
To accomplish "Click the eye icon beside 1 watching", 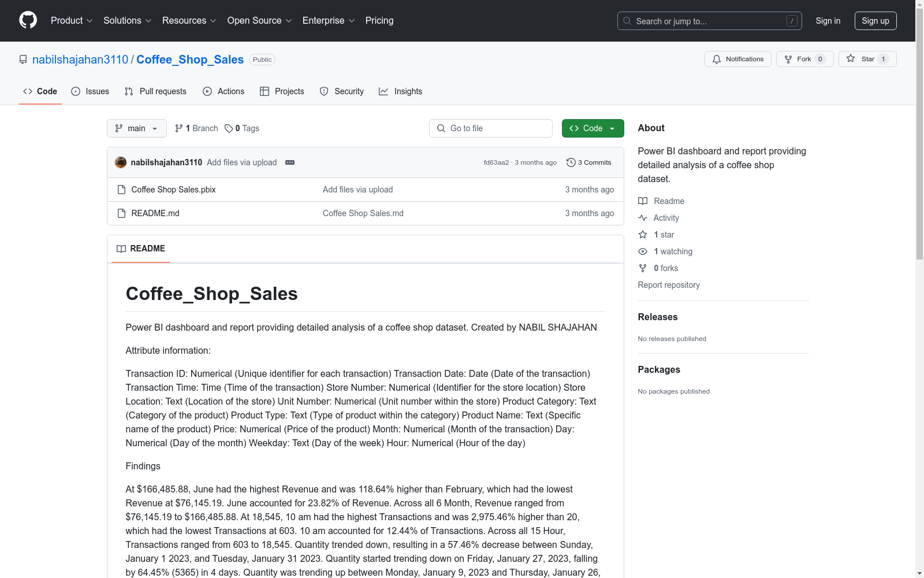I will click(643, 251).
